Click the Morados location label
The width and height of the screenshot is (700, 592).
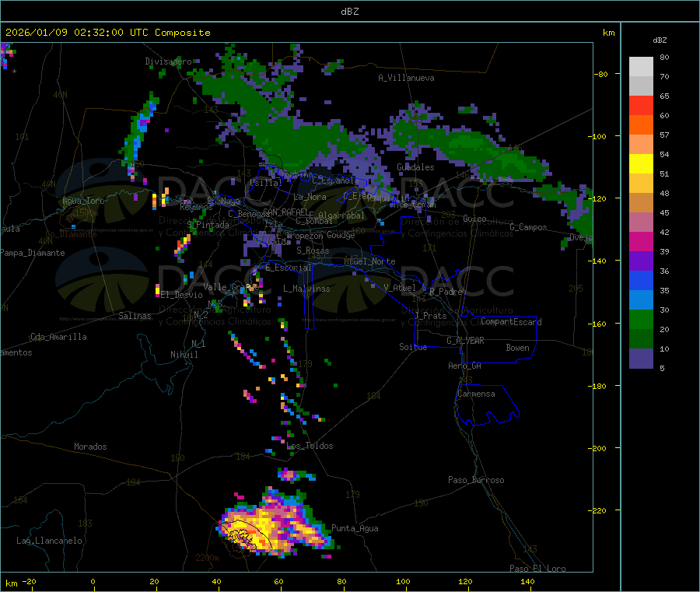click(90, 447)
